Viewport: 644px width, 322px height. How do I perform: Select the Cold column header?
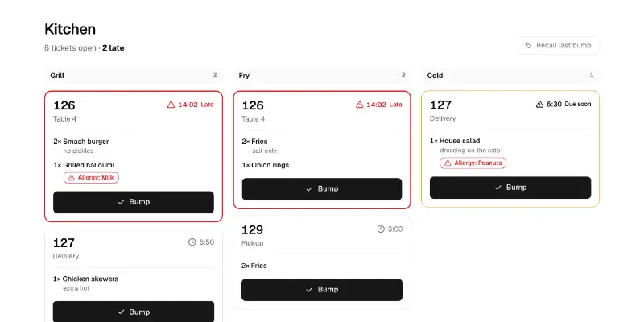coord(510,76)
